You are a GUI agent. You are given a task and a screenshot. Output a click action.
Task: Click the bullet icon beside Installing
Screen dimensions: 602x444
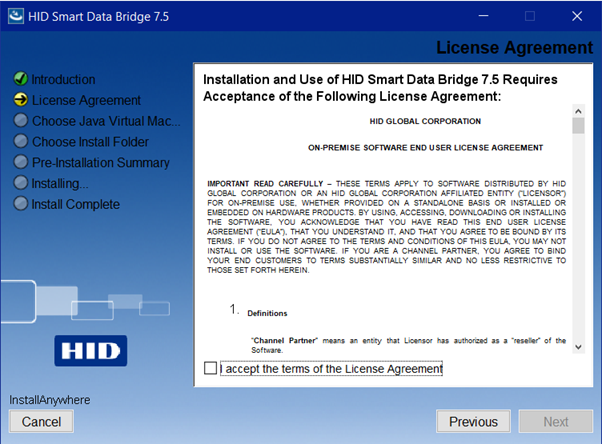pos(20,183)
